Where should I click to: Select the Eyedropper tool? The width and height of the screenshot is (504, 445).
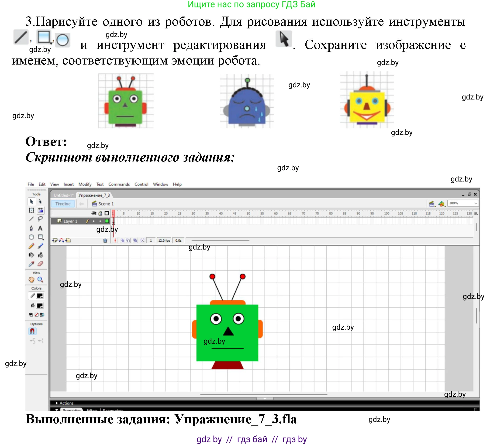point(31,263)
